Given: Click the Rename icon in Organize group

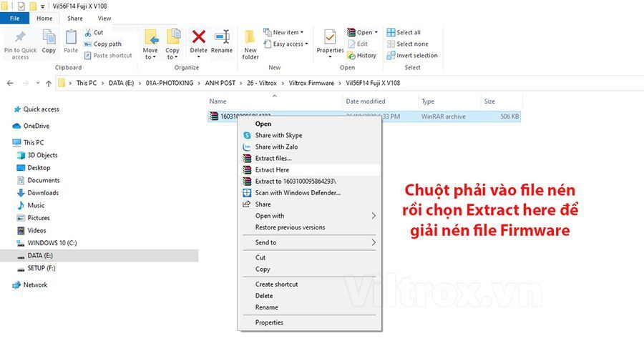Looking at the screenshot, I should 222,37.
